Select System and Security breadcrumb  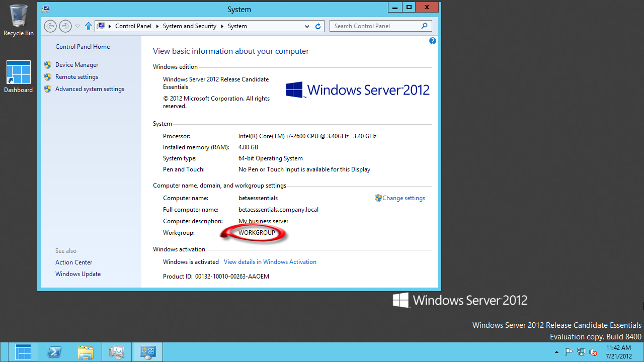coord(189,26)
